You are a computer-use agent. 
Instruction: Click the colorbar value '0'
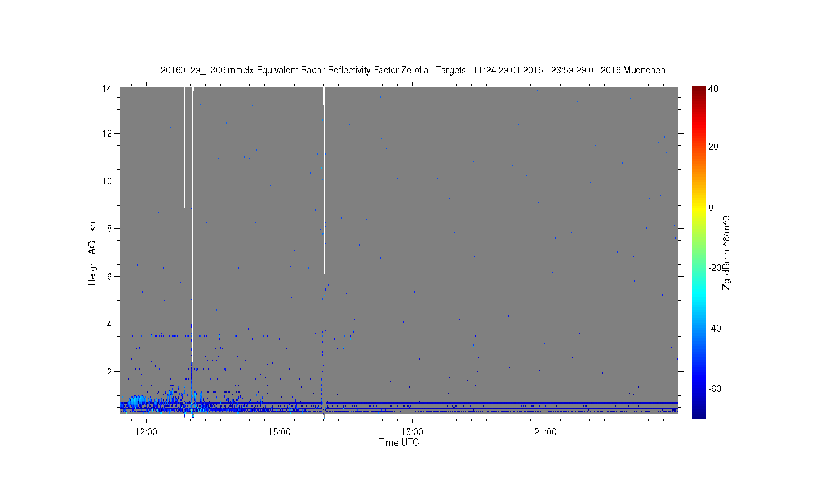(x=711, y=207)
